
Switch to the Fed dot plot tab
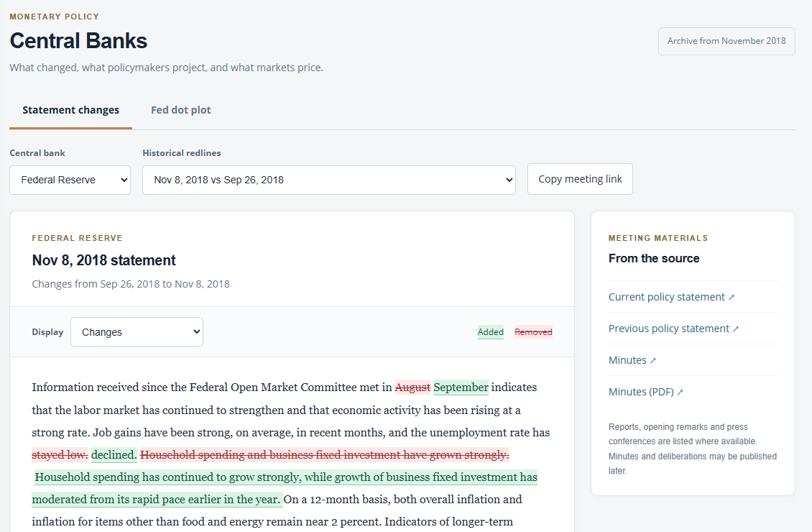coord(181,110)
